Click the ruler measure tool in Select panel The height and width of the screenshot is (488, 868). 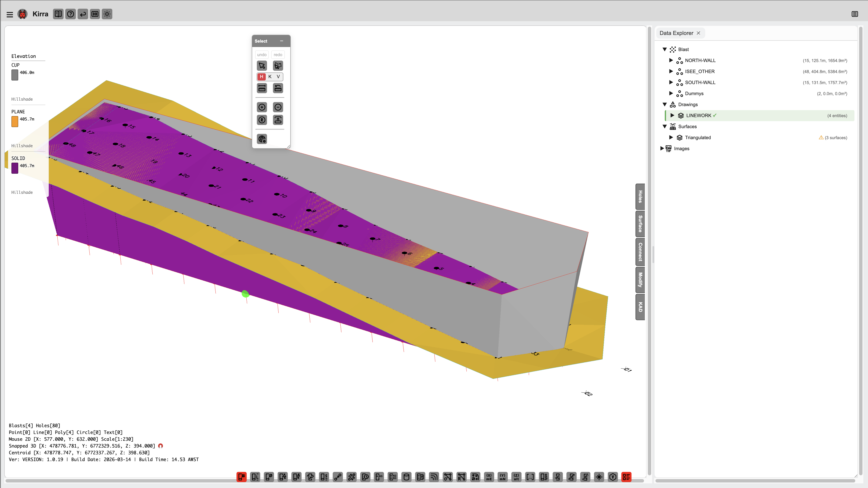pyautogui.click(x=262, y=88)
